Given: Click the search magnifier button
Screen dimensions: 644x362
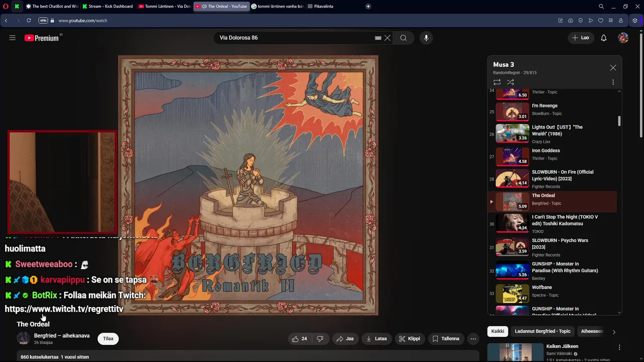Looking at the screenshot, I should pos(404,38).
